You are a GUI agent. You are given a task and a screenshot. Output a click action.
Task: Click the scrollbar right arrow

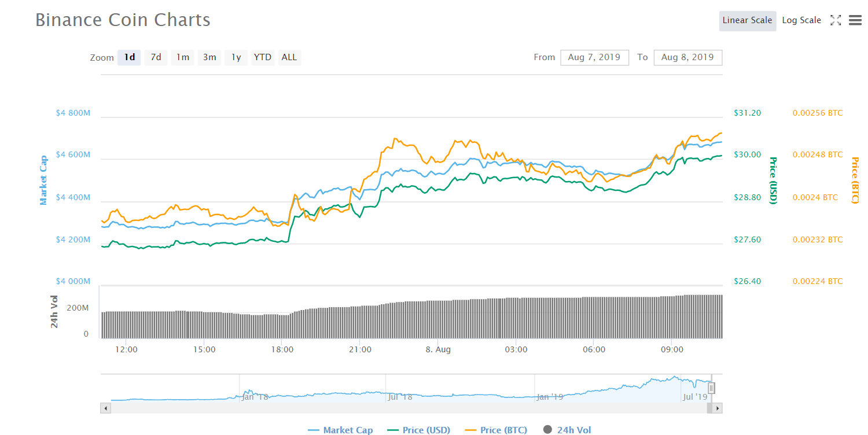[718, 408]
